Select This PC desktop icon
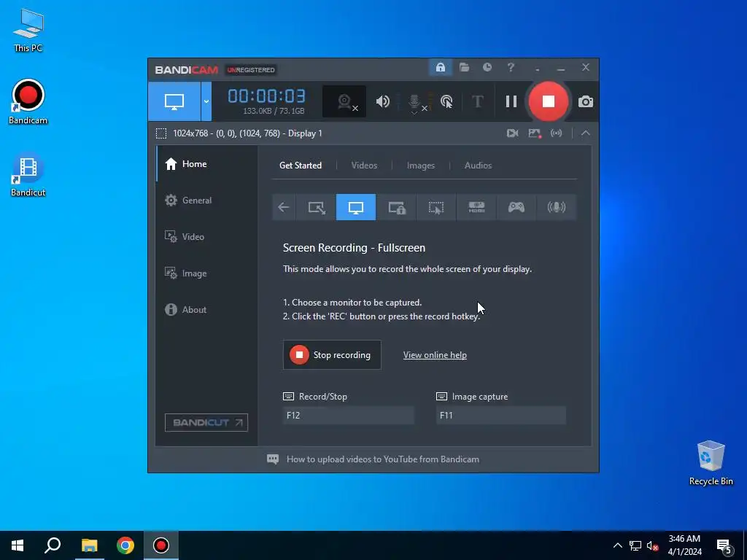The height and width of the screenshot is (560, 747). (28, 30)
